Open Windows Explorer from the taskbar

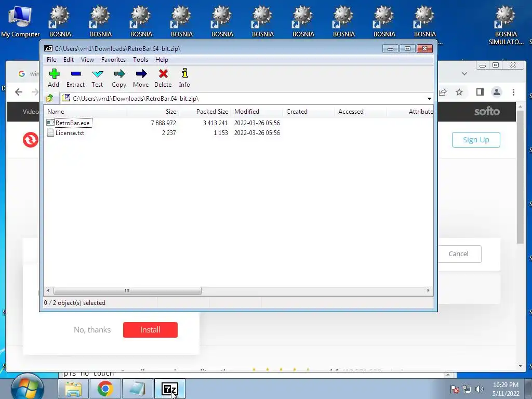click(x=73, y=389)
